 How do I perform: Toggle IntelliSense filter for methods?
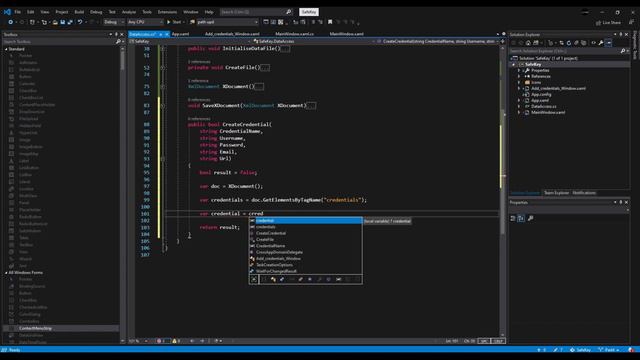pyautogui.click(x=329, y=279)
